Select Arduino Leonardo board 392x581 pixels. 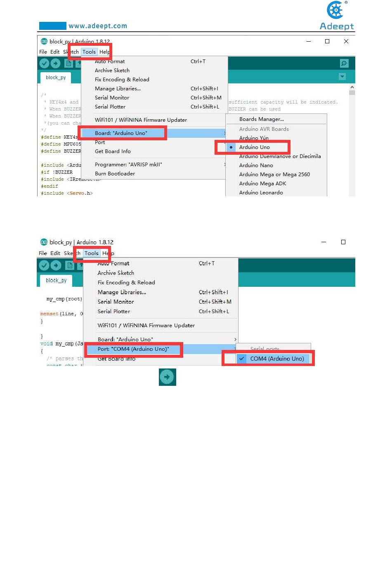276,193
